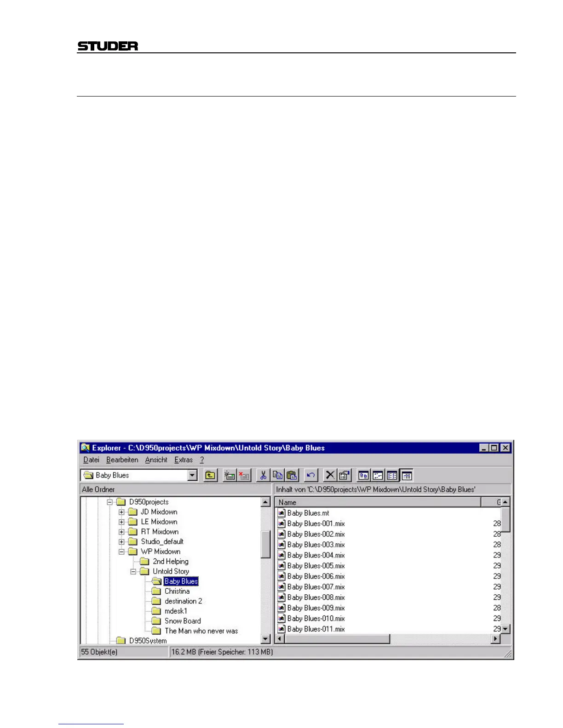Open the Ansicht menu

pos(156,460)
